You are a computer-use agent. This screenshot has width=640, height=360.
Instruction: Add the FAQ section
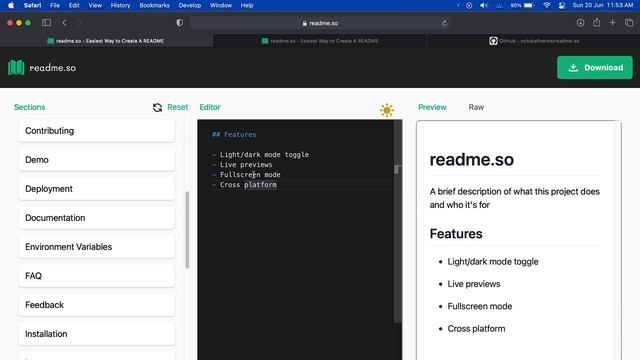click(97, 276)
